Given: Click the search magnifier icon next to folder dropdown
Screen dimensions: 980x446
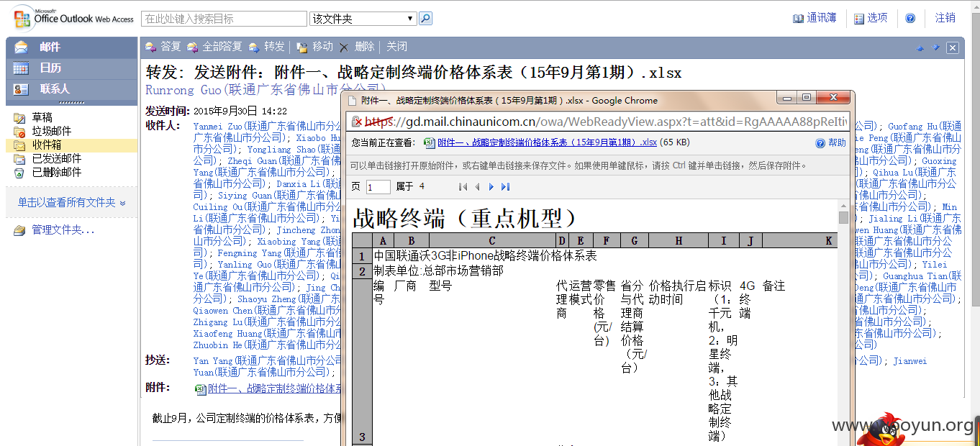Looking at the screenshot, I should pyautogui.click(x=425, y=19).
